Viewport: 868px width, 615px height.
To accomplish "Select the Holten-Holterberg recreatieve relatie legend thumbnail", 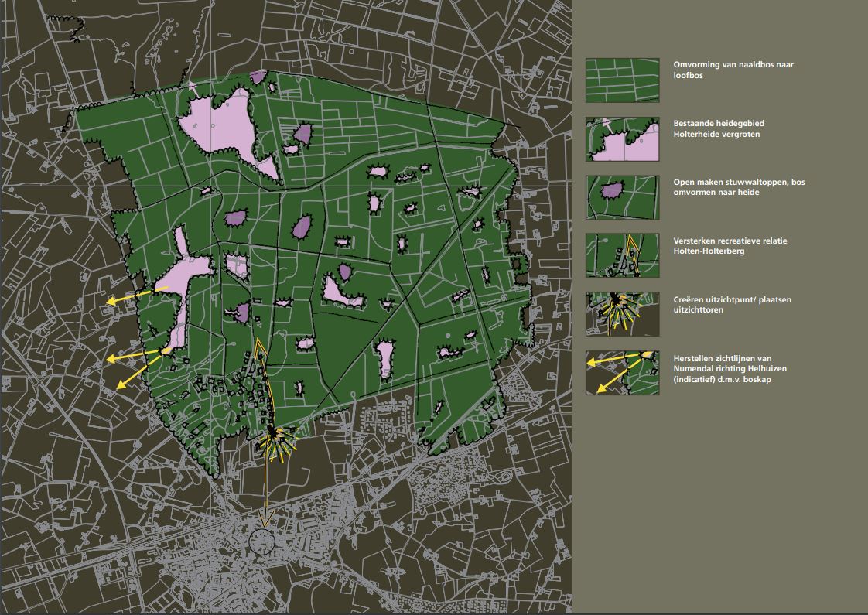I will coord(622,256).
